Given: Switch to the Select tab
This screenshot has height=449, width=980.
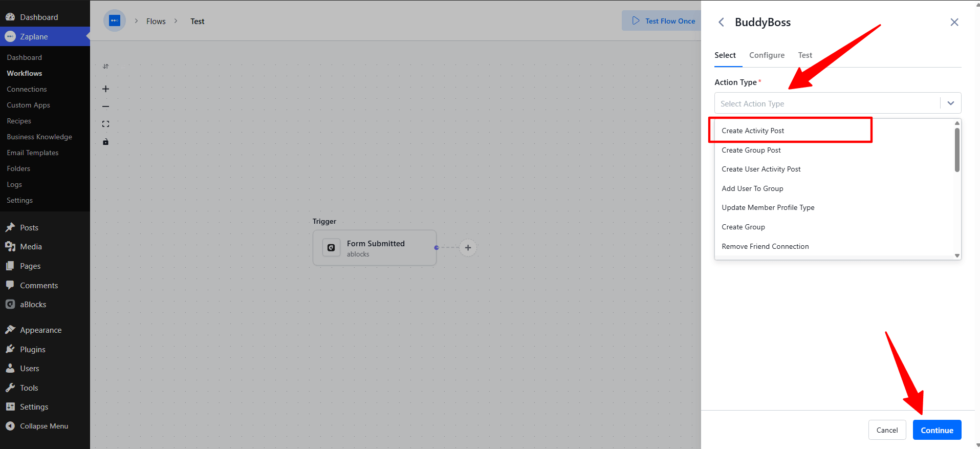Looking at the screenshot, I should [725, 55].
